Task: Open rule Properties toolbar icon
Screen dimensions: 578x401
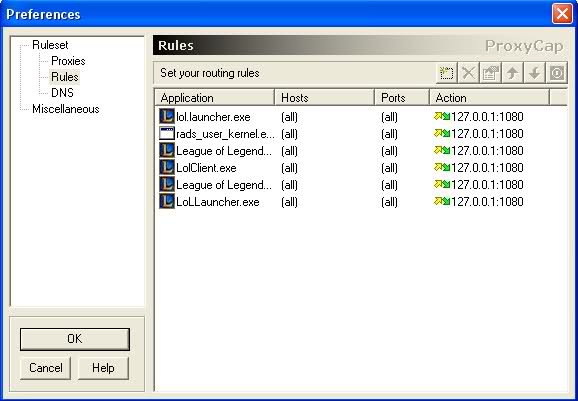Action: tap(491, 73)
